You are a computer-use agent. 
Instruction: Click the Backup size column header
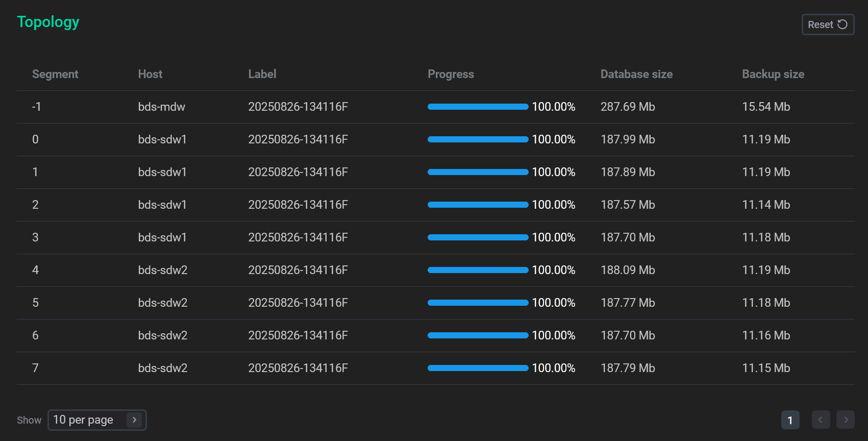click(773, 75)
